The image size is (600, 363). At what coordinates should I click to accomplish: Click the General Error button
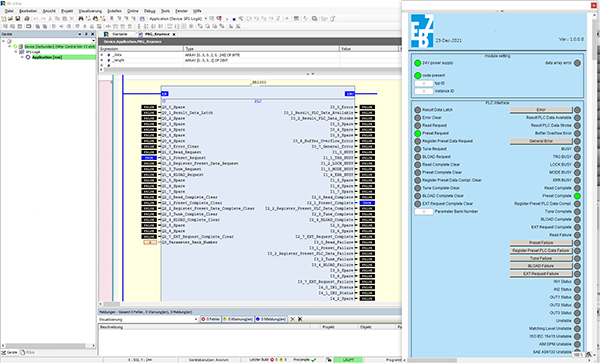[x=541, y=141]
